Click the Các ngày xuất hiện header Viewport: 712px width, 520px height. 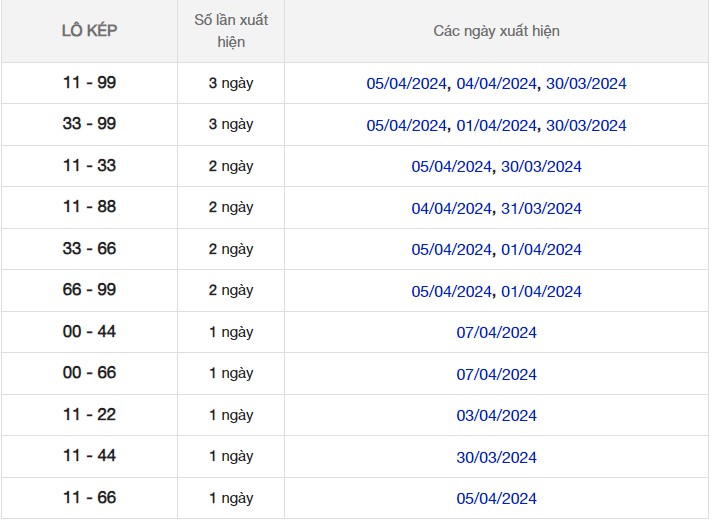[496, 31]
